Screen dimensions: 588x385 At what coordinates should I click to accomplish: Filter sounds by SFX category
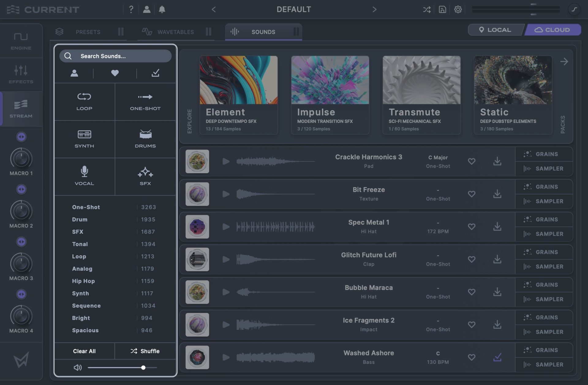point(145,177)
